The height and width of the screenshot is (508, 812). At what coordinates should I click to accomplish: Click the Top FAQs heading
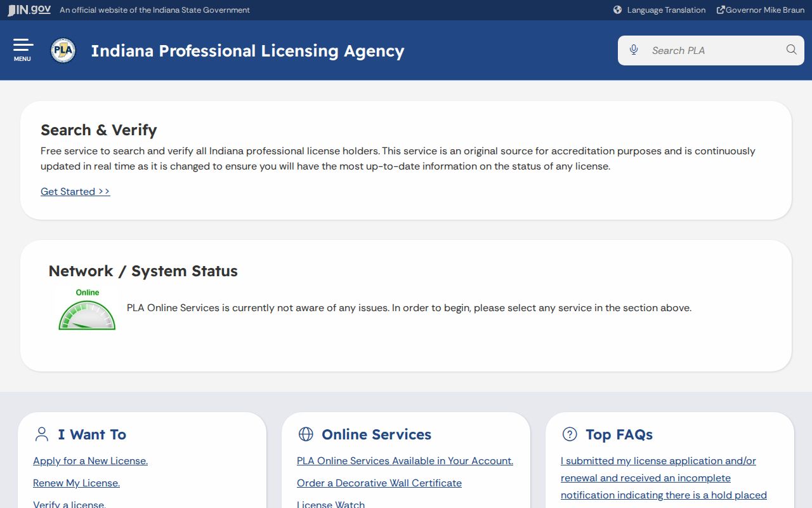pos(619,434)
